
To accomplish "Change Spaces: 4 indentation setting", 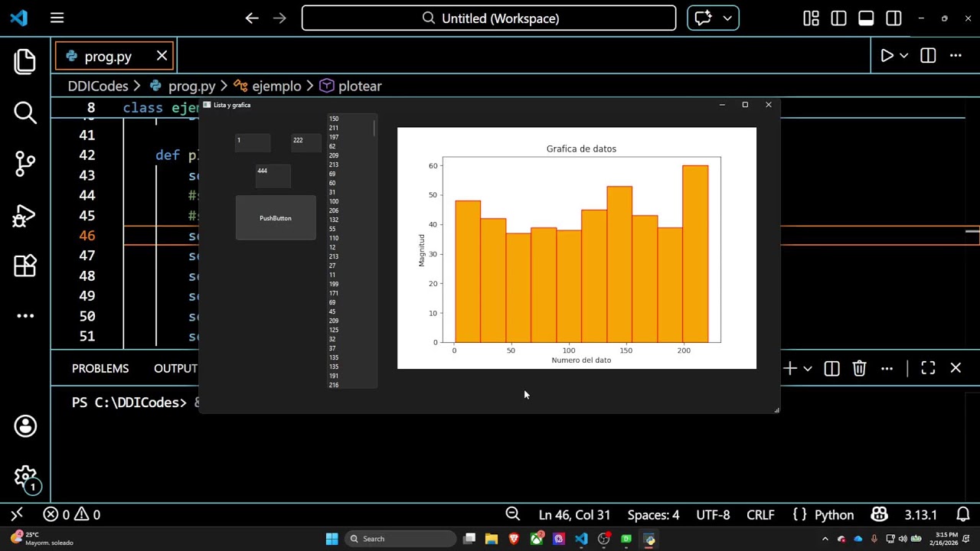I will point(653,514).
